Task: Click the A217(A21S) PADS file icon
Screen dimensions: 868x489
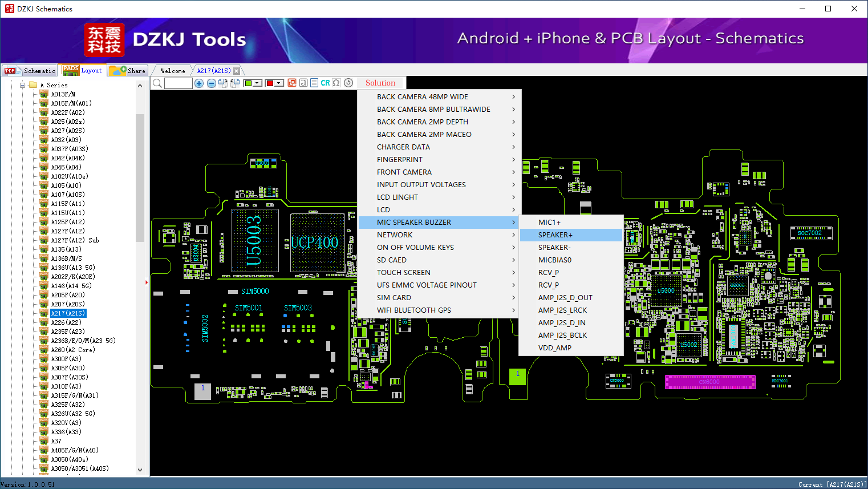Action: pyautogui.click(x=44, y=313)
